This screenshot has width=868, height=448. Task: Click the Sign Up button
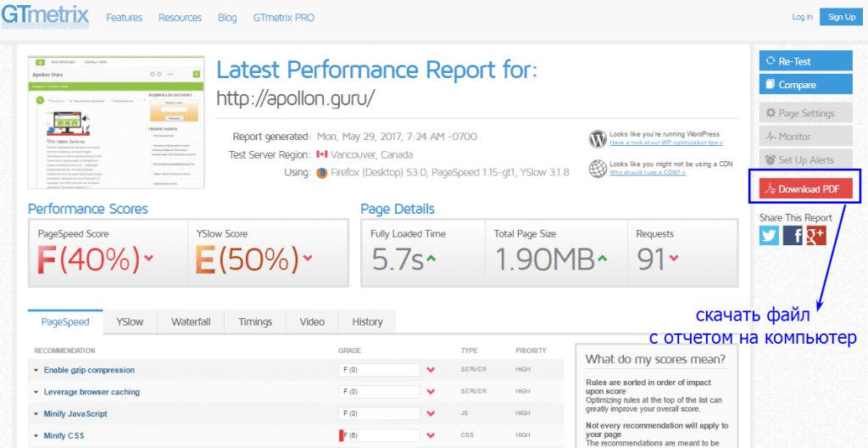click(x=842, y=17)
